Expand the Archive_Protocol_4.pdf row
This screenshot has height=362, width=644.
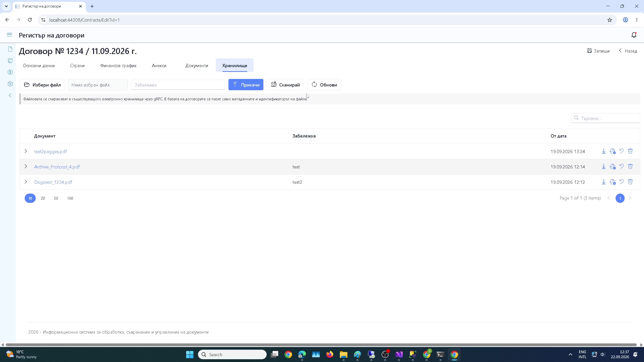coord(26,166)
